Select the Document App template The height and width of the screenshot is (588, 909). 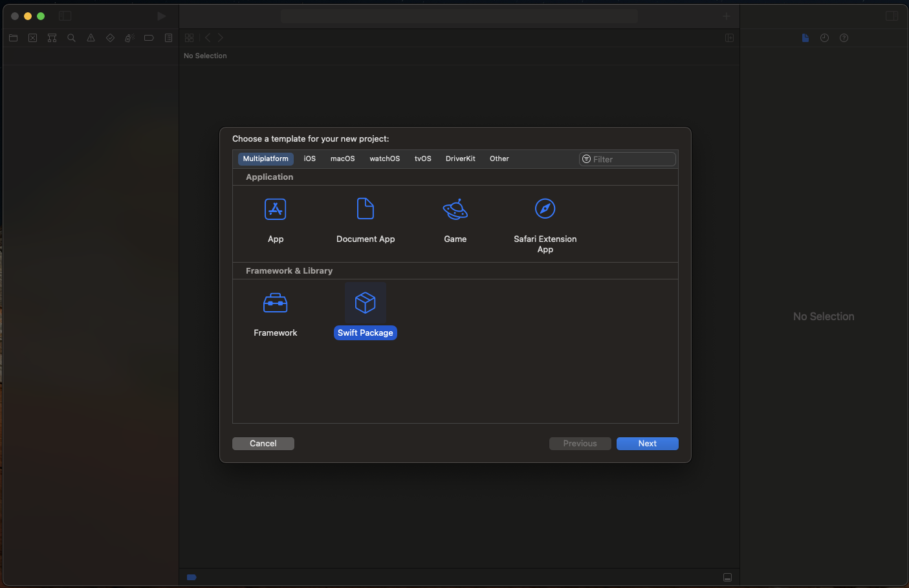pyautogui.click(x=366, y=221)
